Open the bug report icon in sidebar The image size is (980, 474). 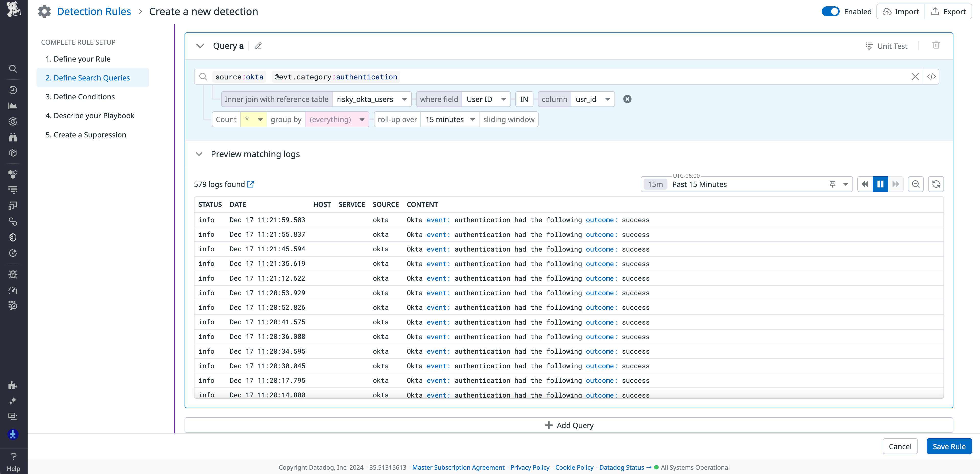[13, 274]
